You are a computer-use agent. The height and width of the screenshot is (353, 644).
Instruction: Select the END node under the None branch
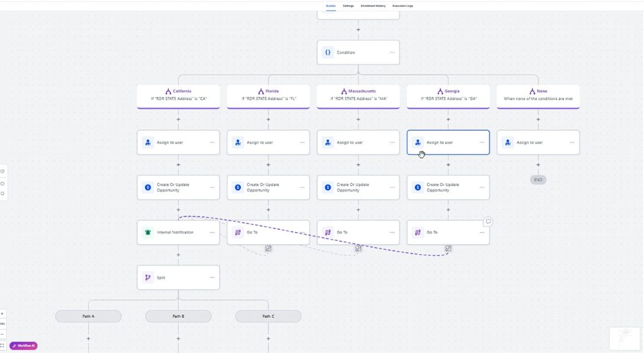coord(538,179)
